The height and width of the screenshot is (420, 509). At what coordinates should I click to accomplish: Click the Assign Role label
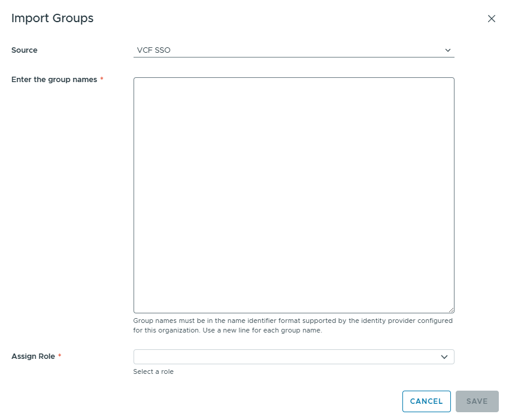point(33,356)
